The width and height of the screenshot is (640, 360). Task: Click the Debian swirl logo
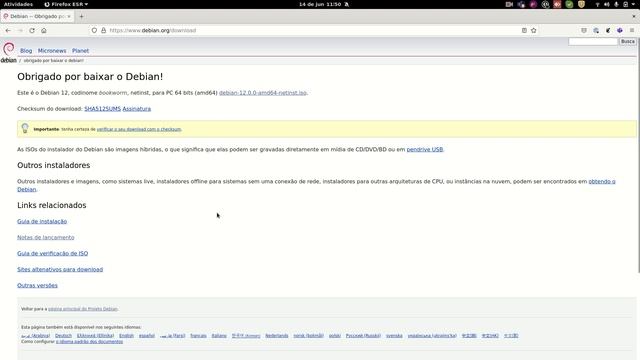tap(9, 49)
